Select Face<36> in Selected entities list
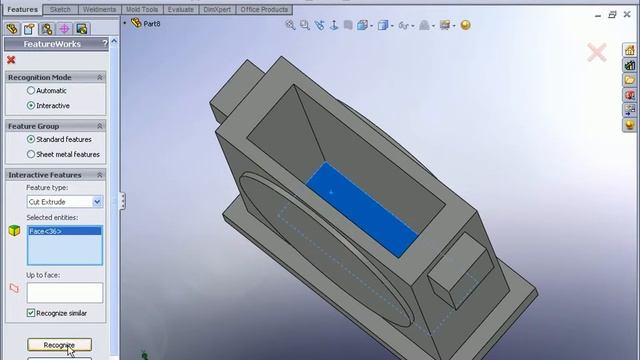The height and width of the screenshot is (360, 640). click(64, 231)
